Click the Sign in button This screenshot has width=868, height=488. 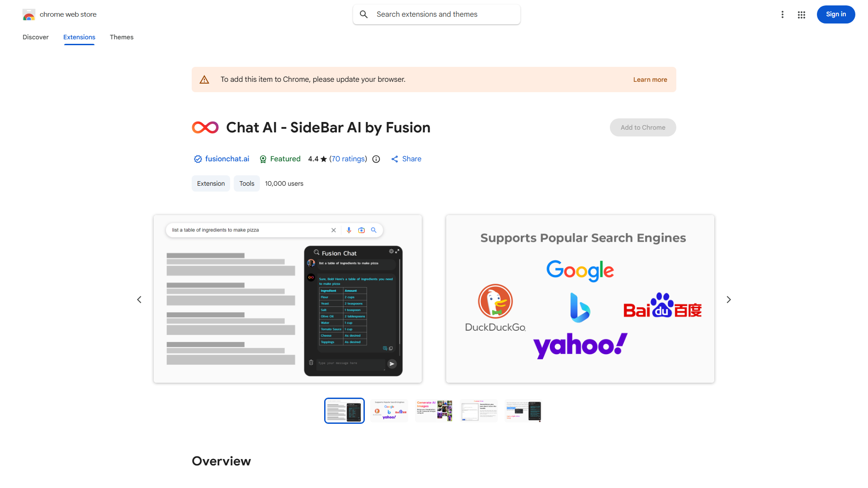(835, 14)
